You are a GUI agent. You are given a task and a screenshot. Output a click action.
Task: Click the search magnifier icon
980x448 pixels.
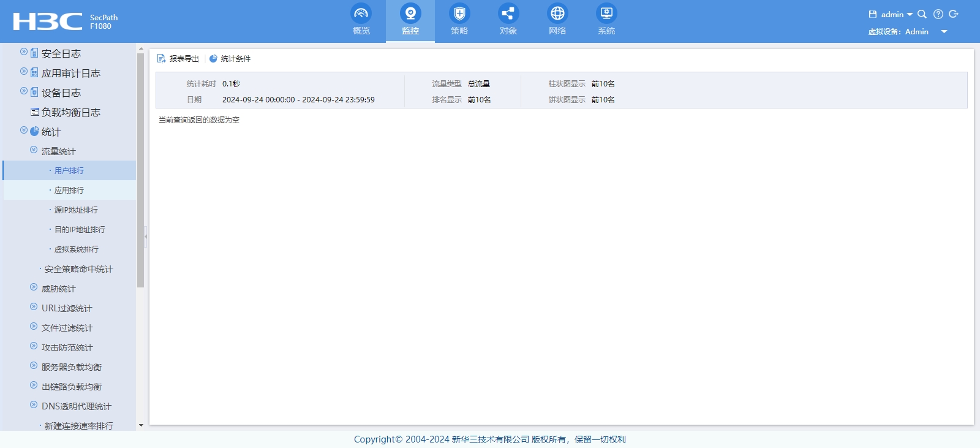coord(922,14)
